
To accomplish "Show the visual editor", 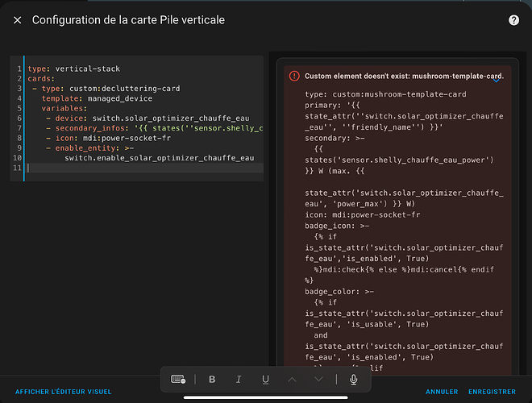I will (64, 392).
